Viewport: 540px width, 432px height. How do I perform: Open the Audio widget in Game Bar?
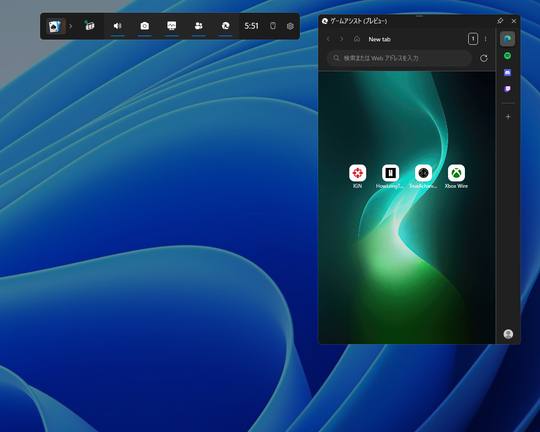coord(117,26)
